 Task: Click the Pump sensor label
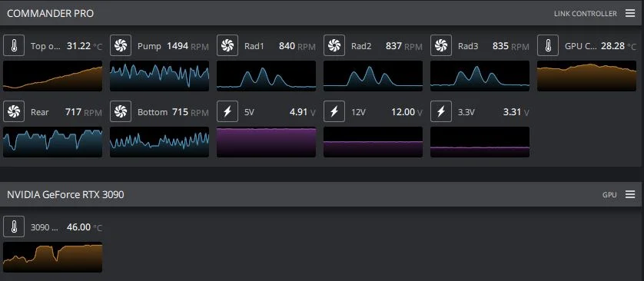pos(149,46)
